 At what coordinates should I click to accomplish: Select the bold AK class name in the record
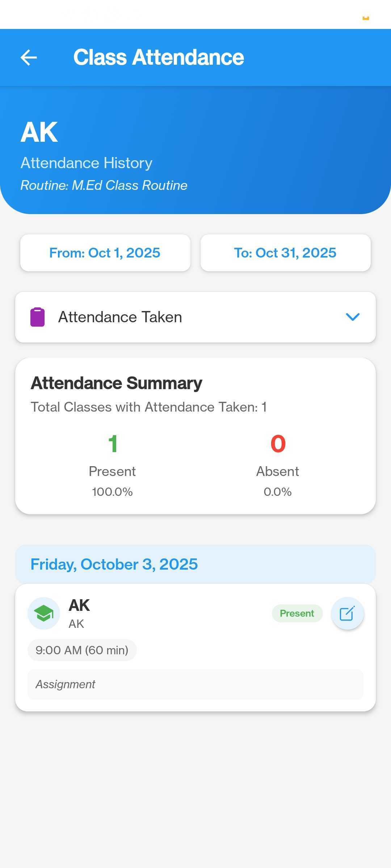tap(79, 605)
